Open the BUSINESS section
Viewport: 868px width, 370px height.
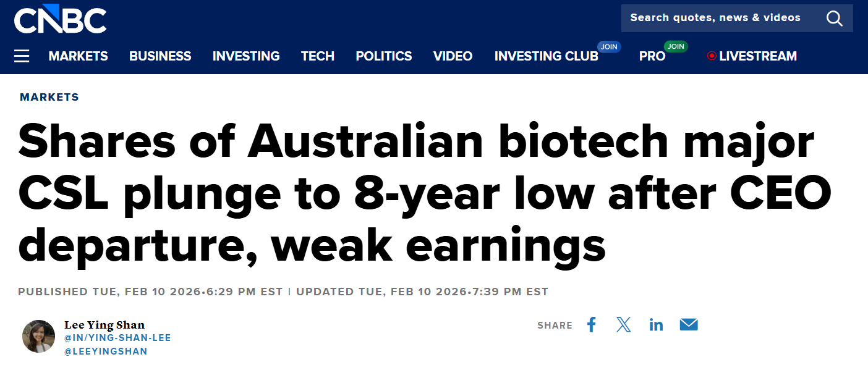pyautogui.click(x=160, y=56)
